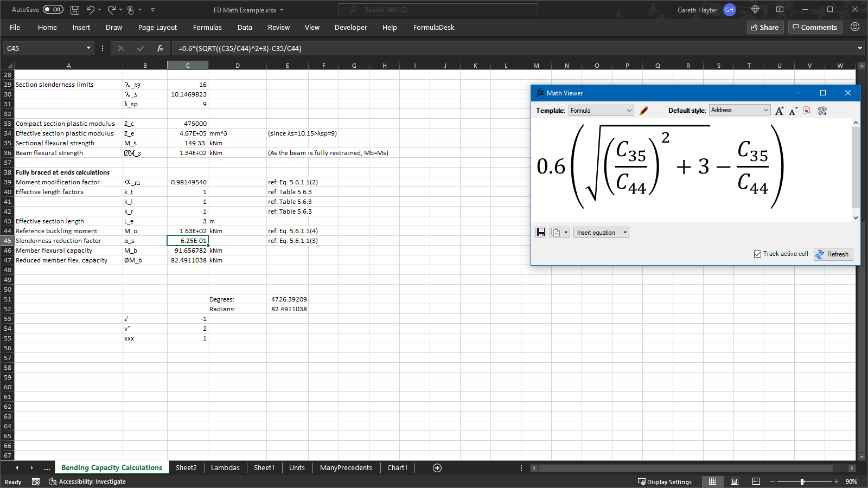Click the Name Box showing C45

[x=43, y=48]
